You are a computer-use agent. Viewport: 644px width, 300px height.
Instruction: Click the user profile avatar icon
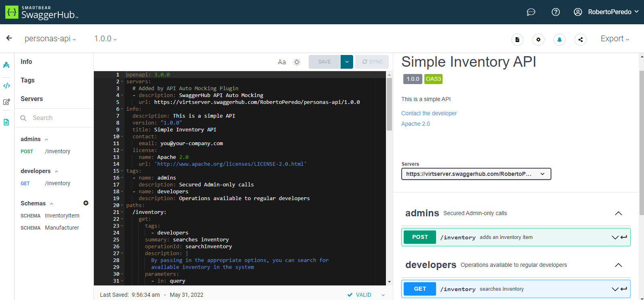pyautogui.click(x=578, y=12)
